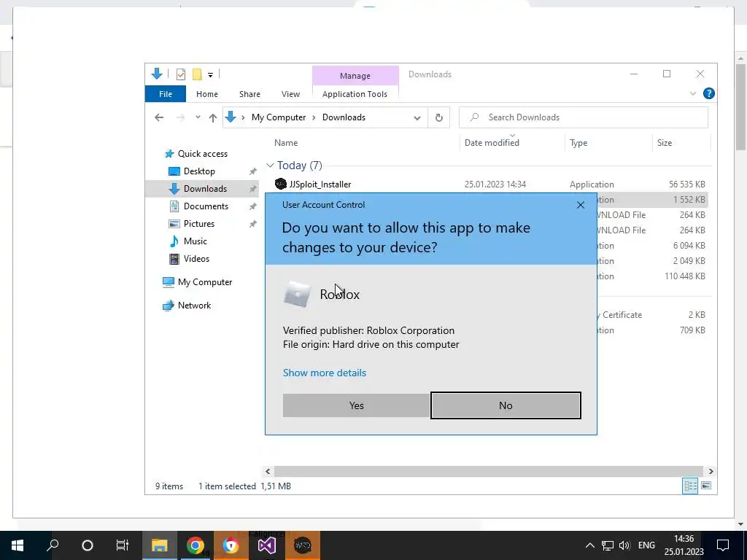Open taskbar search magnifier

[x=53, y=545]
